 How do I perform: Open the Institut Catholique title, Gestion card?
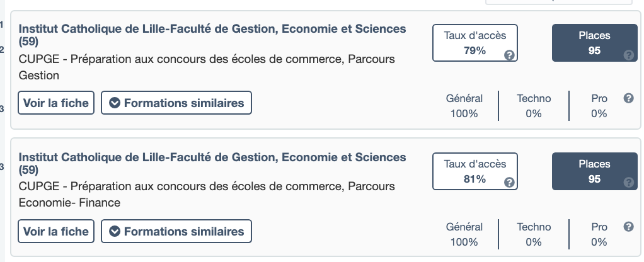(212, 29)
